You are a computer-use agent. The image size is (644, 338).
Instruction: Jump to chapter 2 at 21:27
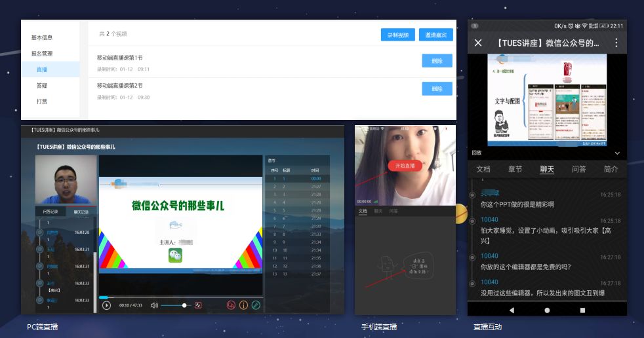coord(297,186)
